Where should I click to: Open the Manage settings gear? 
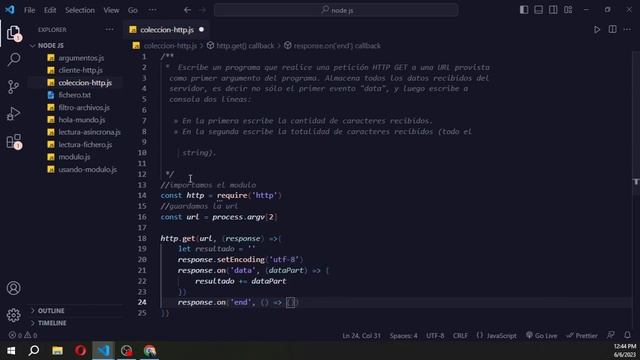pyautogui.click(x=13, y=315)
